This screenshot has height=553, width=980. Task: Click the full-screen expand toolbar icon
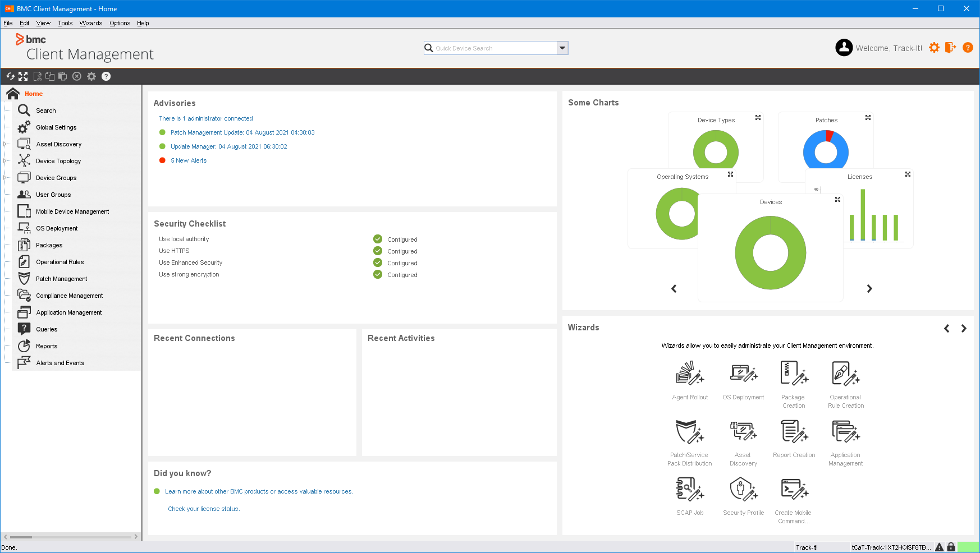tap(23, 76)
